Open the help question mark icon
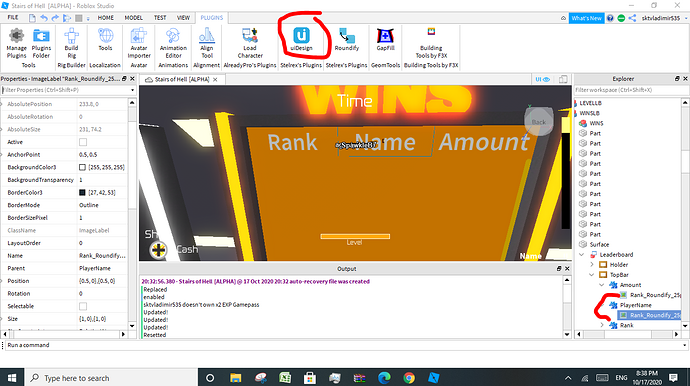The height and width of the screenshot is (386, 690). [610, 18]
